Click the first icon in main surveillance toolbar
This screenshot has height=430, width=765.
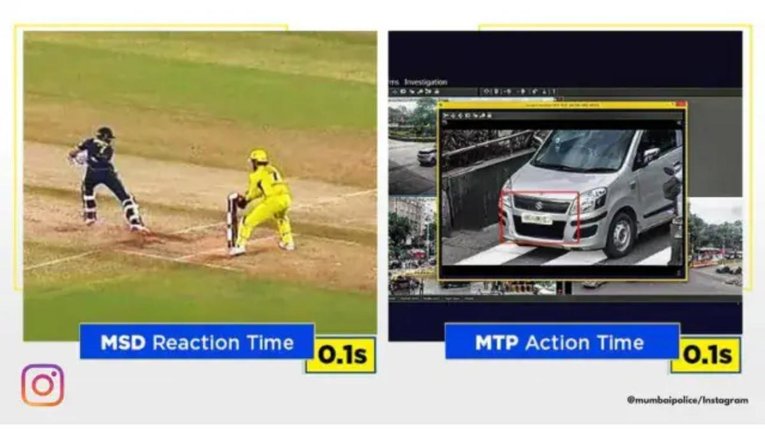[x=395, y=92]
